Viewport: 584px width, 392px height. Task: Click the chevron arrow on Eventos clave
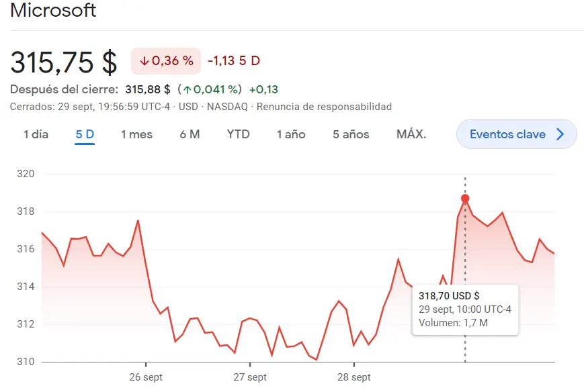coord(562,134)
